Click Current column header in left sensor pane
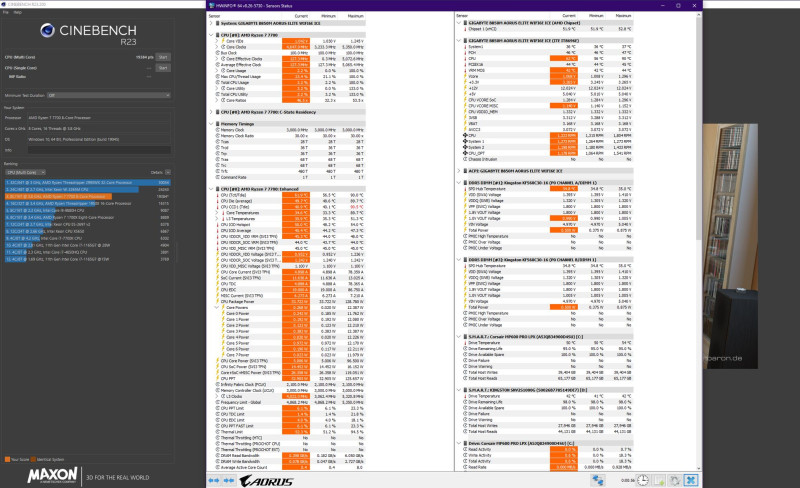 click(x=301, y=16)
